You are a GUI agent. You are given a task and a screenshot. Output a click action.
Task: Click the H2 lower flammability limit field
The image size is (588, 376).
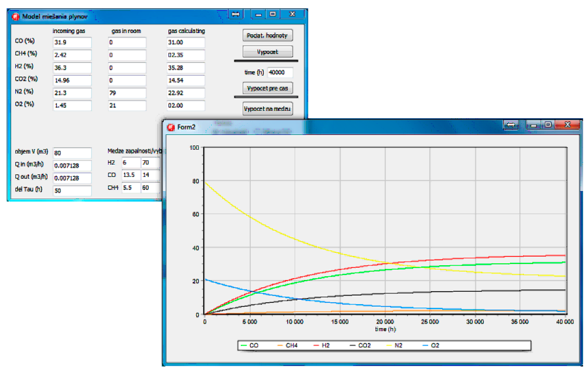pos(131,163)
